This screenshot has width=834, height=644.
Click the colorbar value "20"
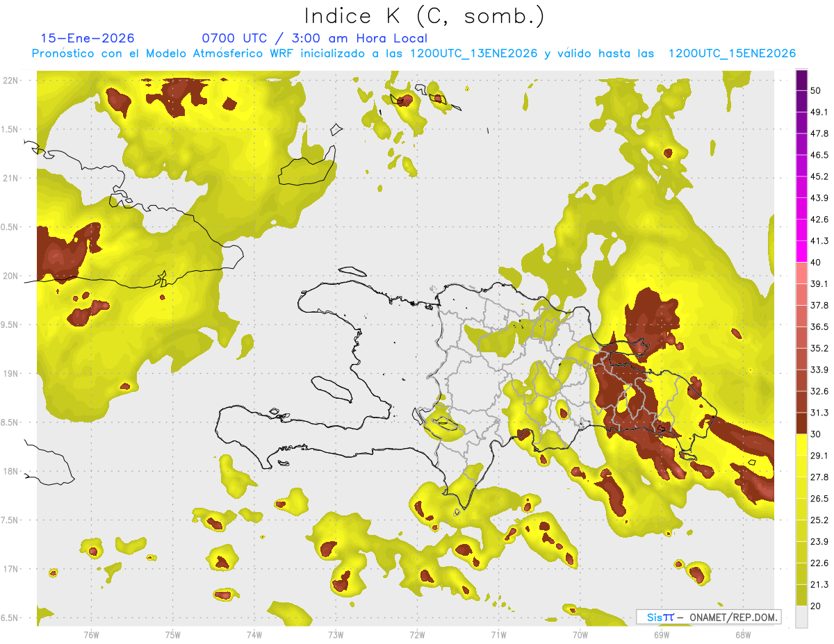click(816, 606)
